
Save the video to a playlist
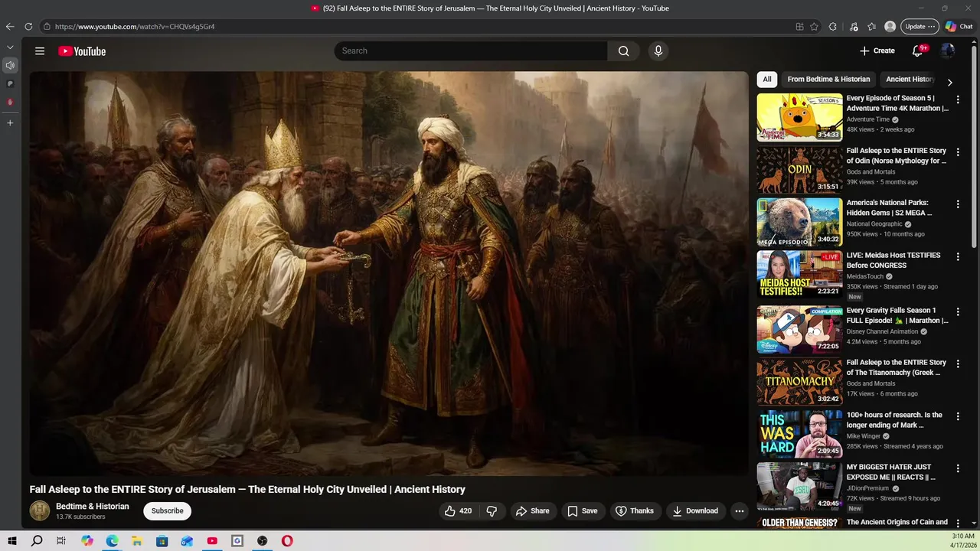[x=583, y=510]
